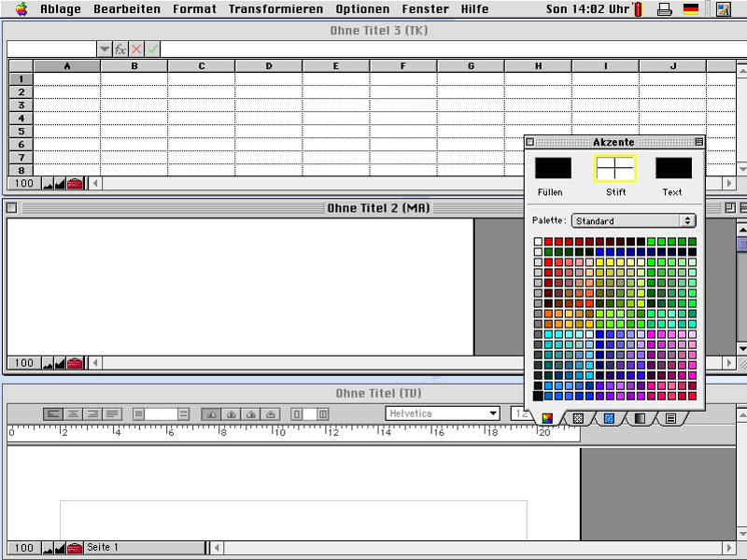Click the red X cancel entry icon
Image resolution: width=747 pixels, height=560 pixels.
coord(136,49)
